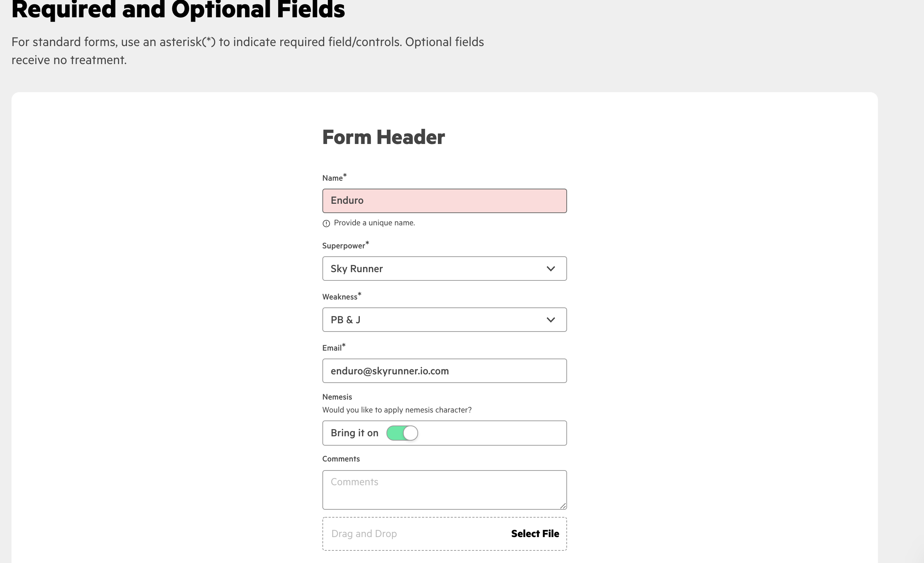The height and width of the screenshot is (563, 924).
Task: Toggle the Nemesis switch off
Action: [402, 433]
